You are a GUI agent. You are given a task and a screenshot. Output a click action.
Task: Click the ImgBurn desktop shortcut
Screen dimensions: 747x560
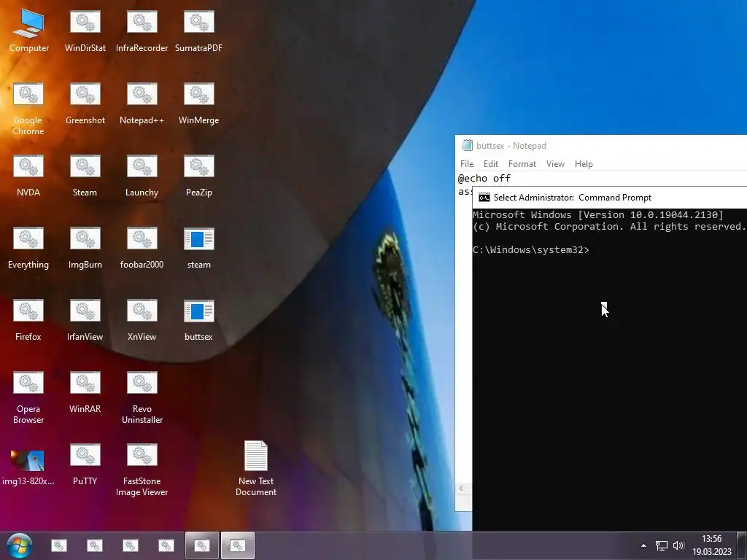click(x=85, y=248)
